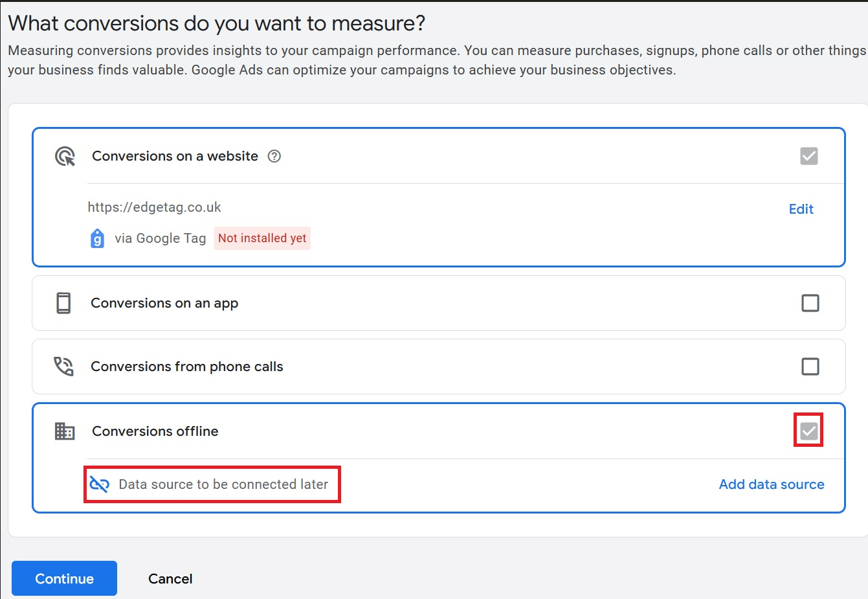Select the Conversions on a website heading

175,156
